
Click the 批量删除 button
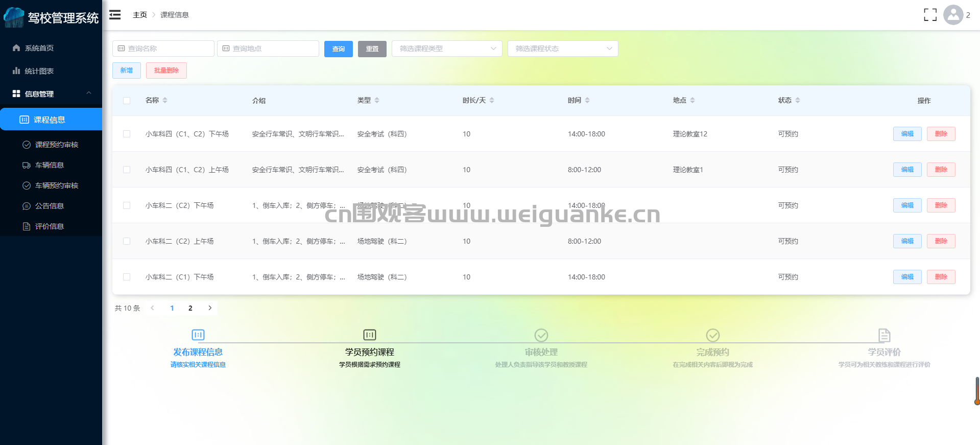point(166,71)
